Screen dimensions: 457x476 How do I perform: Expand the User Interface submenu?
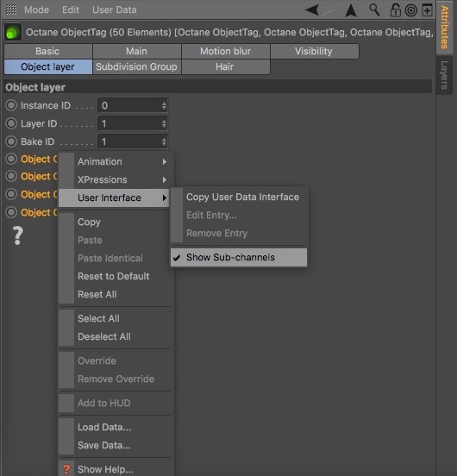114,198
